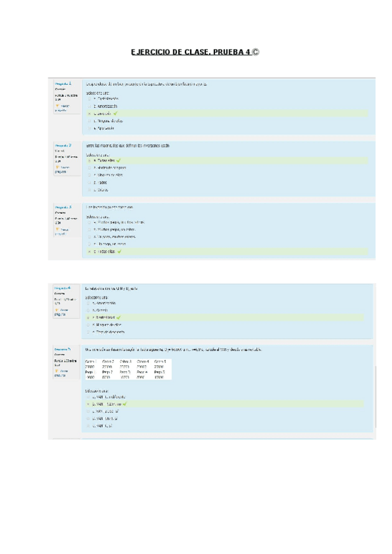Click the 'Pregunta 4' heading label
Image resolution: width=392 pixels, height=554 pixels.
[62, 288]
